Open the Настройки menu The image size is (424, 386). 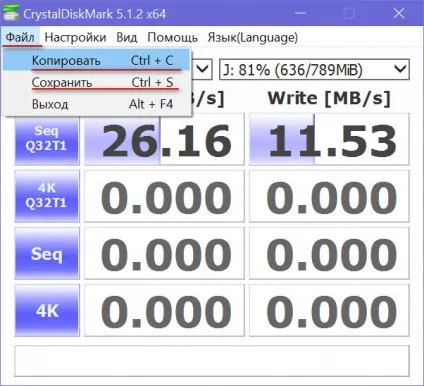point(75,37)
